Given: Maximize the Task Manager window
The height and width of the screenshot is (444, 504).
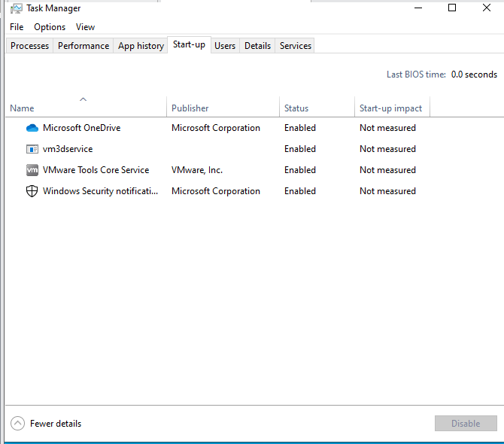Looking at the screenshot, I should click(x=452, y=8).
